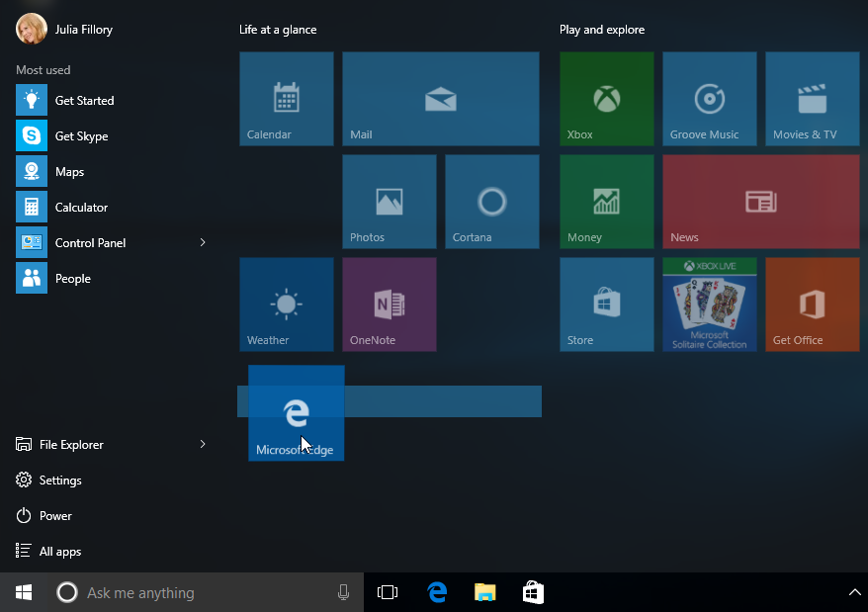Open the Photos tile
Viewport: 868px width, 612px height.
click(x=389, y=201)
